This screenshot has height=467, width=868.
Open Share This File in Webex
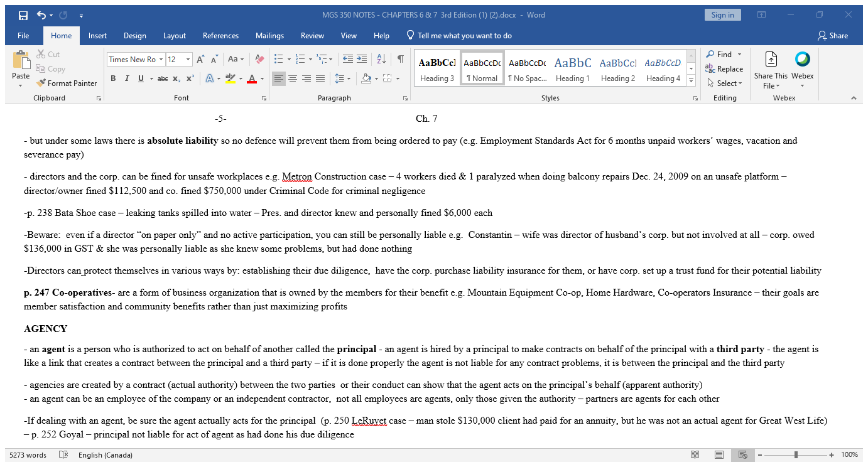click(771, 70)
